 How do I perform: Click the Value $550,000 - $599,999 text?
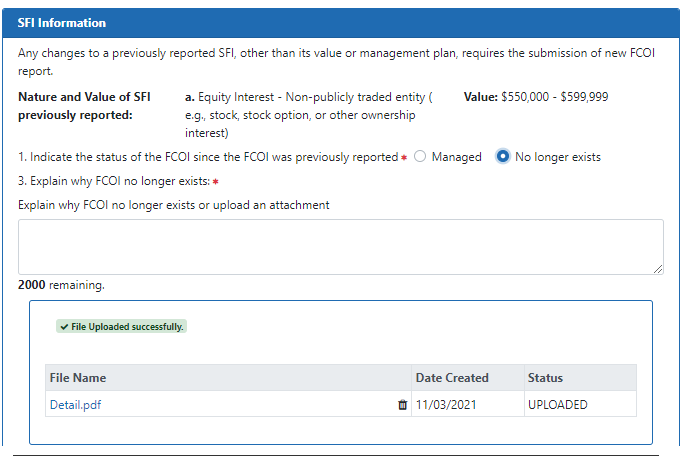(x=536, y=97)
